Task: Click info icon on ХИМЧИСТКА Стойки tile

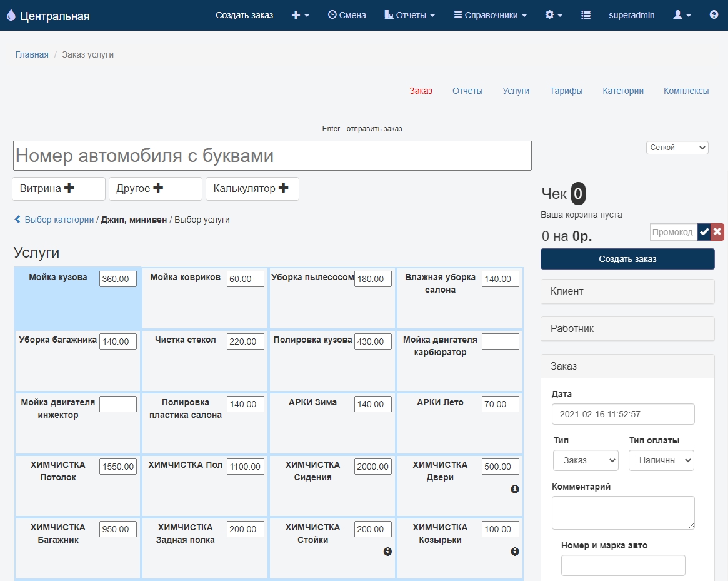Action: (x=387, y=552)
